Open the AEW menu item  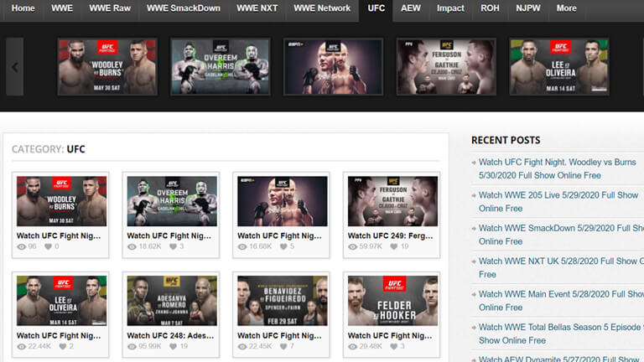(x=411, y=8)
